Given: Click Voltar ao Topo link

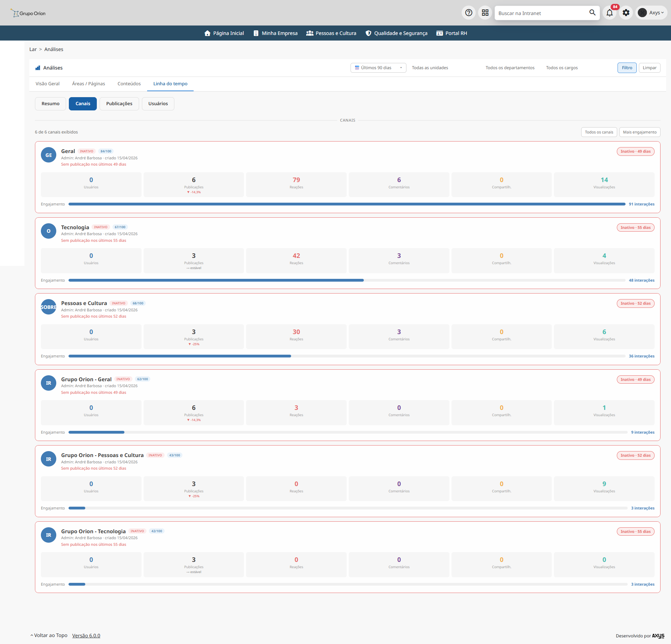Looking at the screenshot, I should point(49,635).
